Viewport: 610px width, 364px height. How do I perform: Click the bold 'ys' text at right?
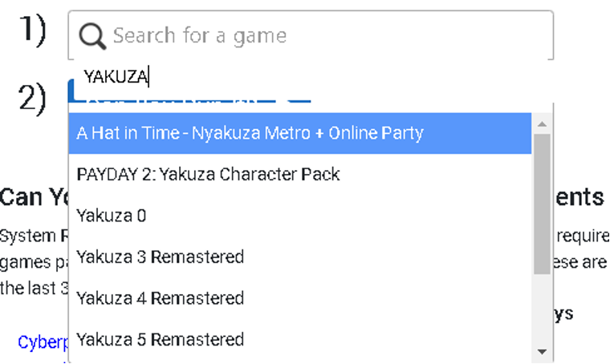(x=563, y=313)
